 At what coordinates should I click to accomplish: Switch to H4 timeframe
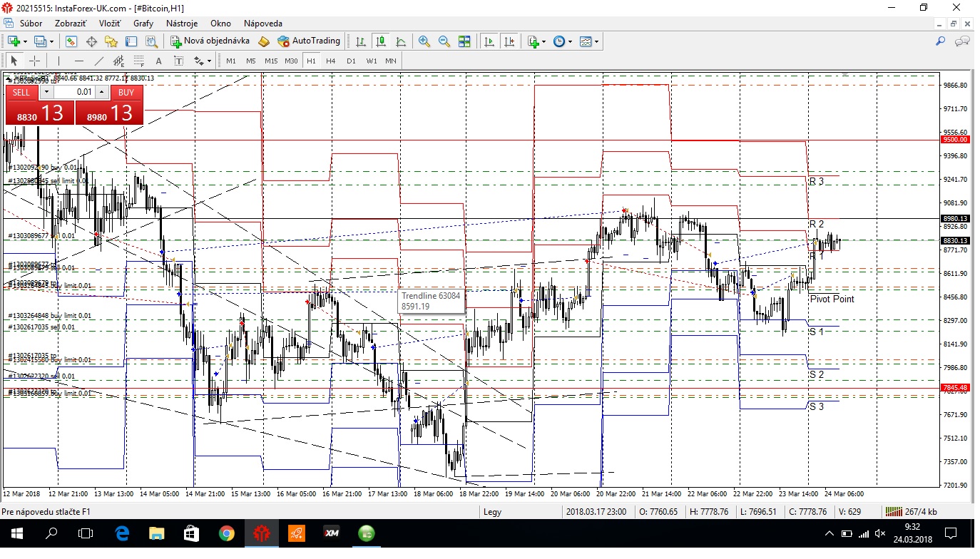pos(331,61)
